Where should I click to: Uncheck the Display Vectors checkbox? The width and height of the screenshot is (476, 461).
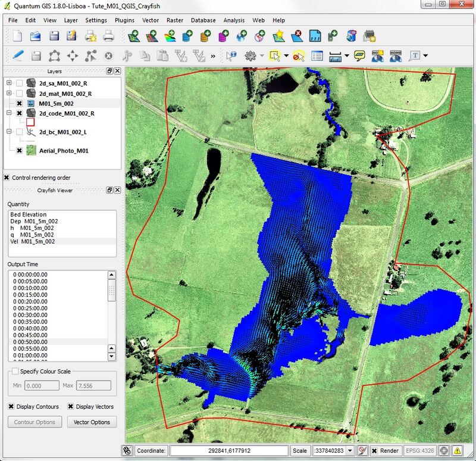click(x=71, y=407)
